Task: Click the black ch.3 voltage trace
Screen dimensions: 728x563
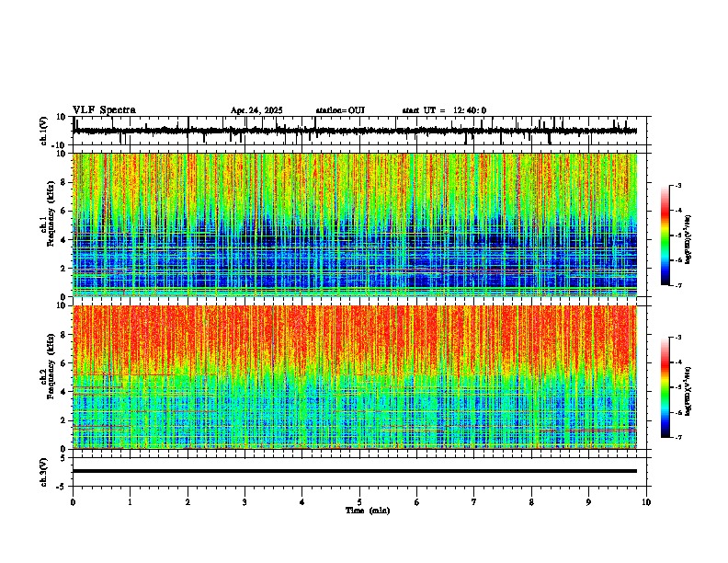Action: pyautogui.click(x=355, y=471)
